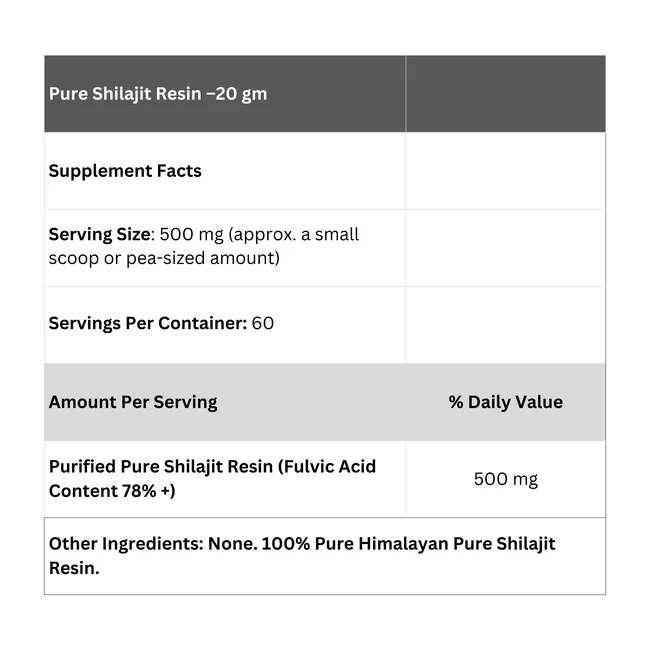Screen dimensions: 650x650
Task: Click the trailing Resin. word in last row
Action: click(x=74, y=568)
